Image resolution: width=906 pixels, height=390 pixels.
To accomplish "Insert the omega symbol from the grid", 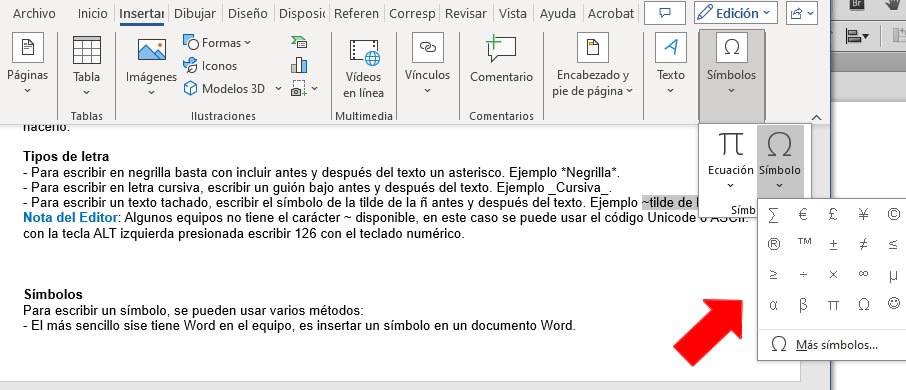I will tap(863, 305).
